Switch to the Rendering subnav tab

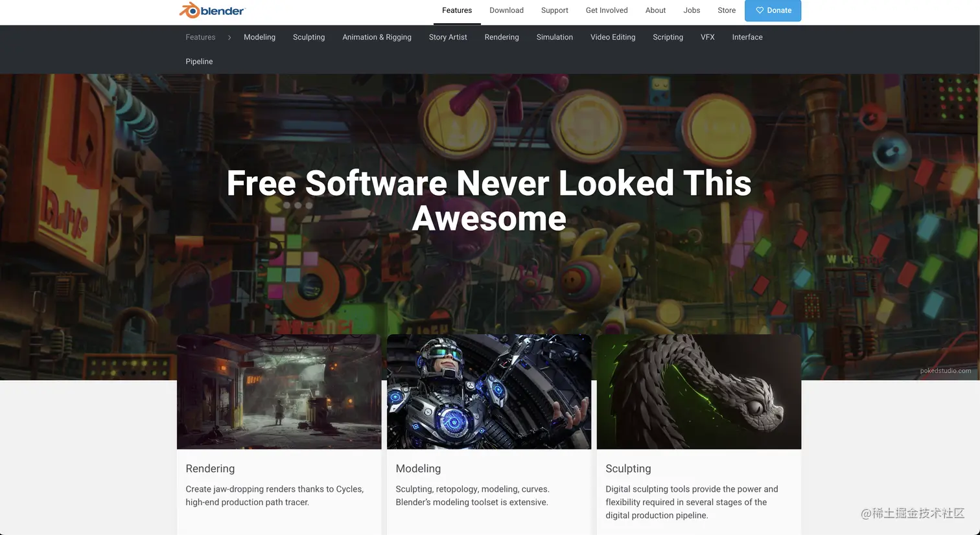[502, 38]
